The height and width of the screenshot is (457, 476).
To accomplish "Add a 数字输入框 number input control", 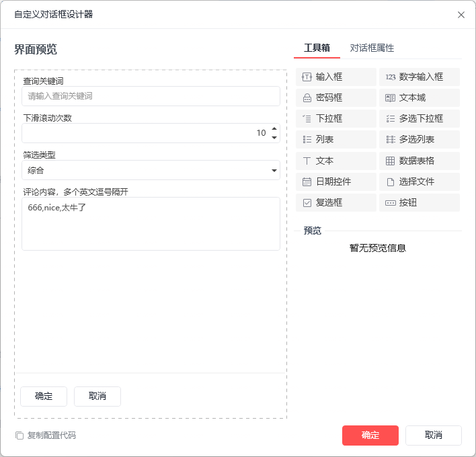I will pyautogui.click(x=420, y=77).
